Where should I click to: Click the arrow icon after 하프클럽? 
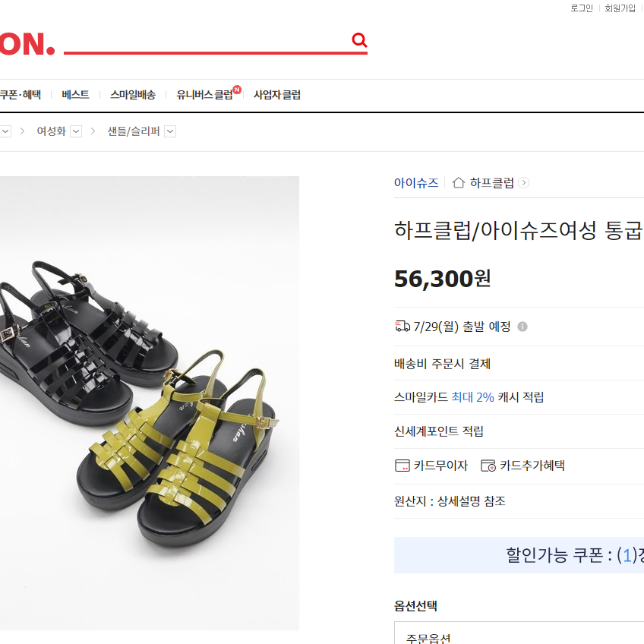[524, 182]
